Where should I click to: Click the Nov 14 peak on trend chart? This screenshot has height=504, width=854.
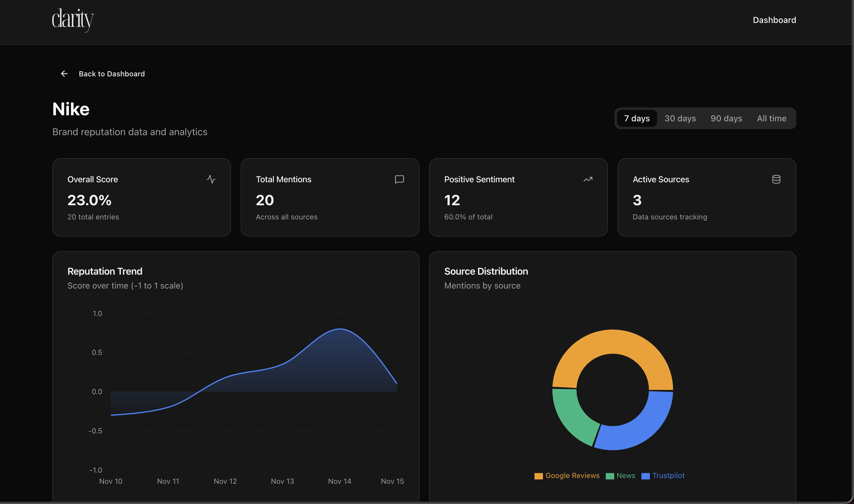click(x=339, y=329)
